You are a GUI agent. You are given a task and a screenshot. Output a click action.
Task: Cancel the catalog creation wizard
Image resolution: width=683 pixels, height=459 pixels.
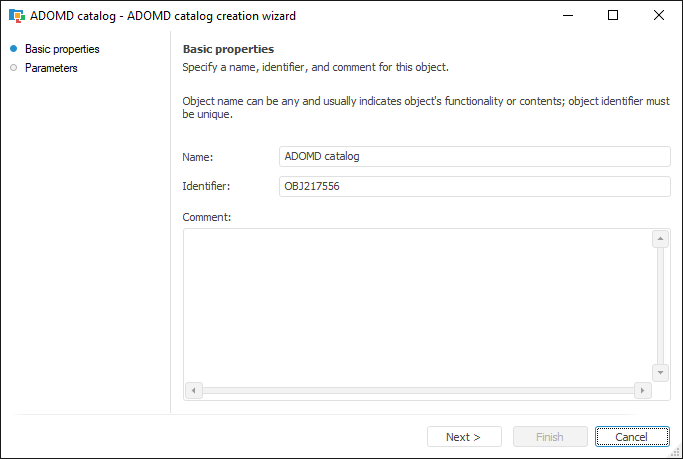632,437
